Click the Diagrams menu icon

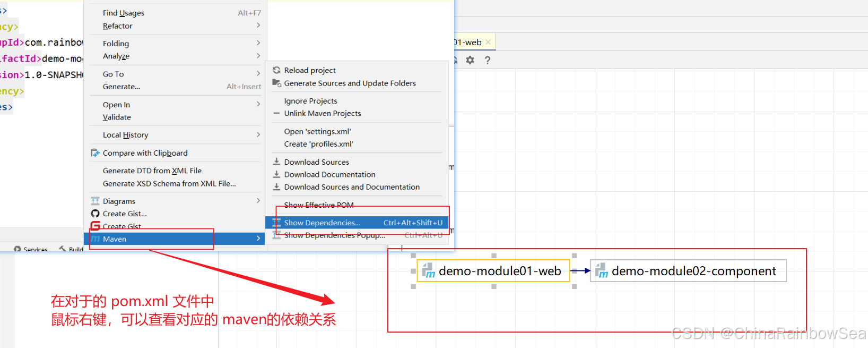click(x=95, y=201)
